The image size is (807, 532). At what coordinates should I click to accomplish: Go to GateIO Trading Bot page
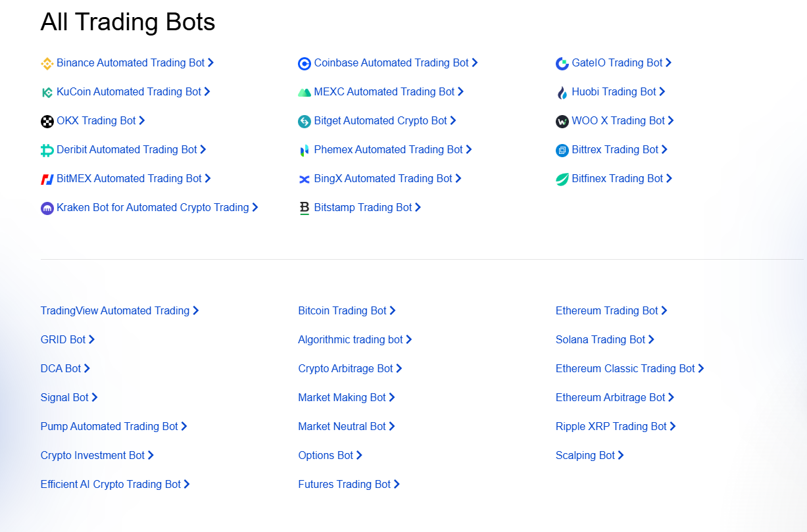tap(622, 63)
